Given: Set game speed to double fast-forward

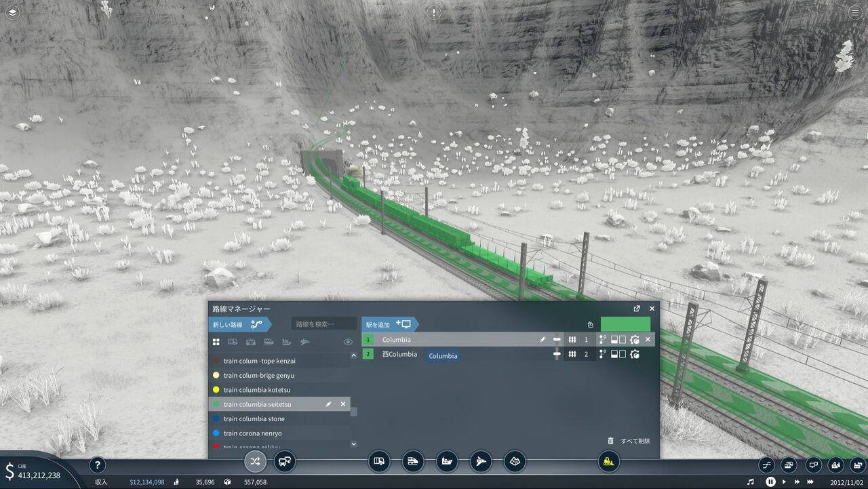Looking at the screenshot, I should tap(797, 482).
